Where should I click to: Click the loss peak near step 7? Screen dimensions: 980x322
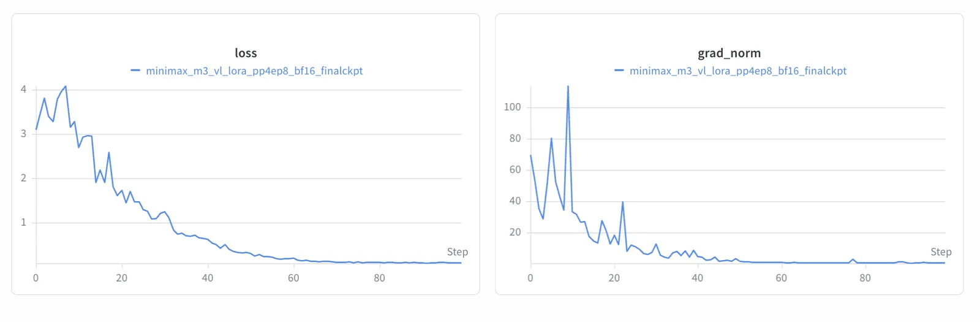coord(66,86)
